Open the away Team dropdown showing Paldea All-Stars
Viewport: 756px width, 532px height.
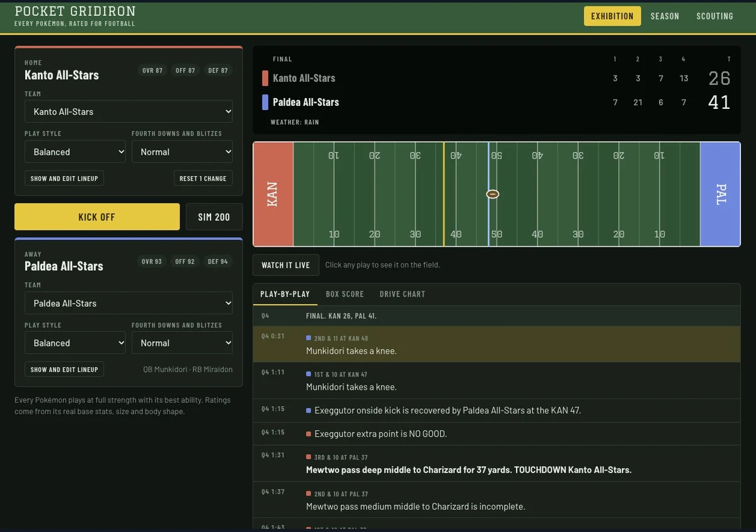coord(129,303)
